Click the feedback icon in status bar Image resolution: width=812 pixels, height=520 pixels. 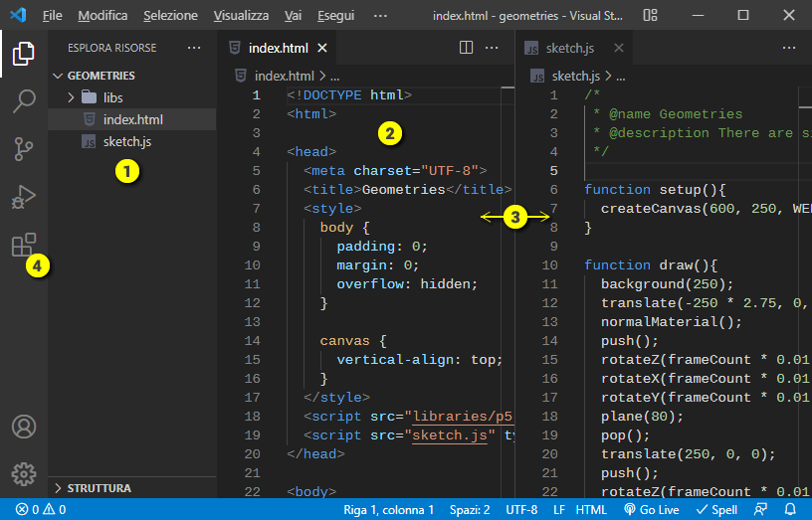click(760, 510)
